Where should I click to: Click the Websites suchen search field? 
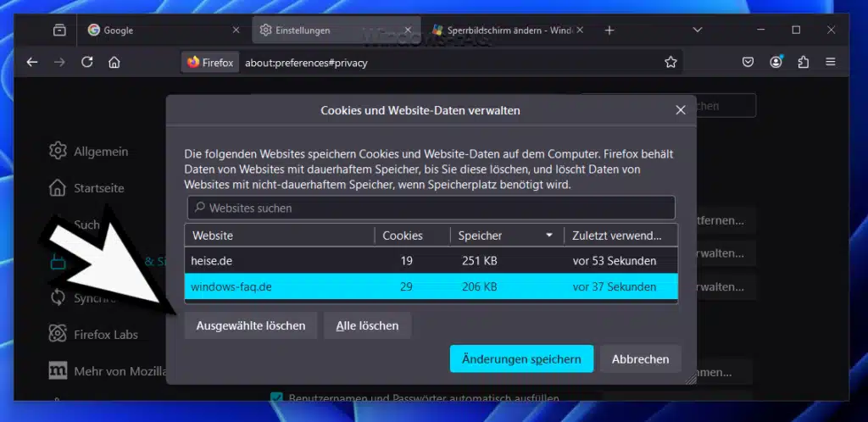431,208
